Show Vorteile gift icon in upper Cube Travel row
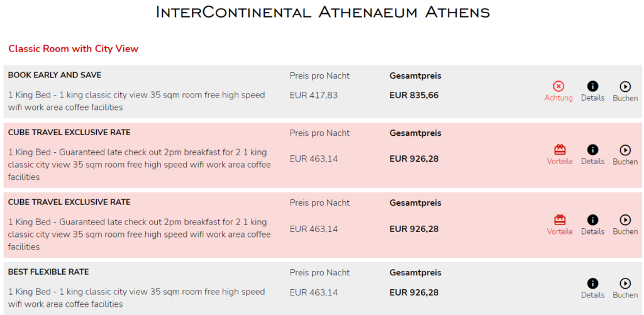This screenshot has width=644, height=315. click(x=560, y=150)
